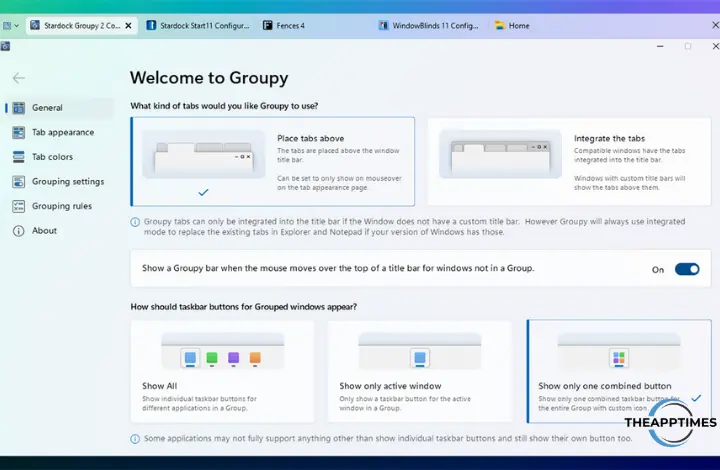Image resolution: width=720 pixels, height=470 pixels.
Task: Click the Groupy app icon below tab strip
Action: point(5,46)
